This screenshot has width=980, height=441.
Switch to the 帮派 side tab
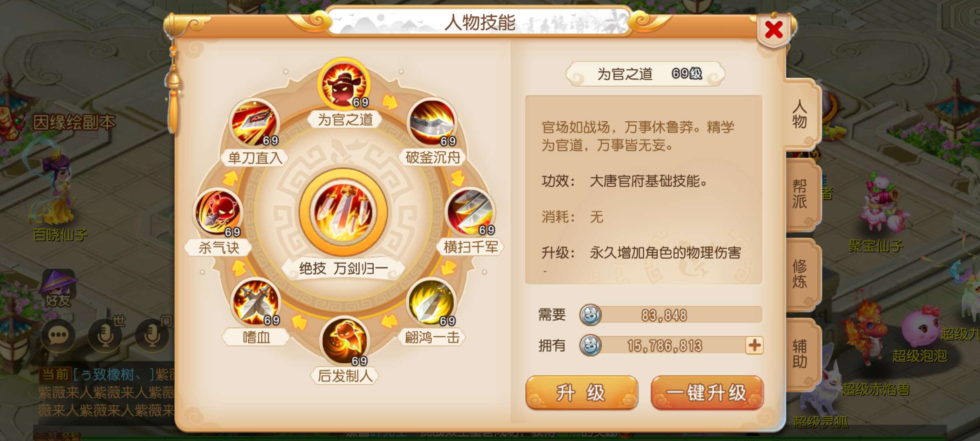[800, 194]
